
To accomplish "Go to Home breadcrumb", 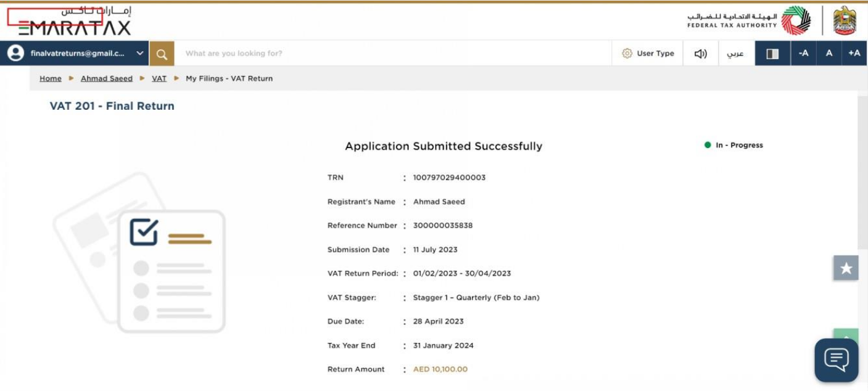I will 51,78.
